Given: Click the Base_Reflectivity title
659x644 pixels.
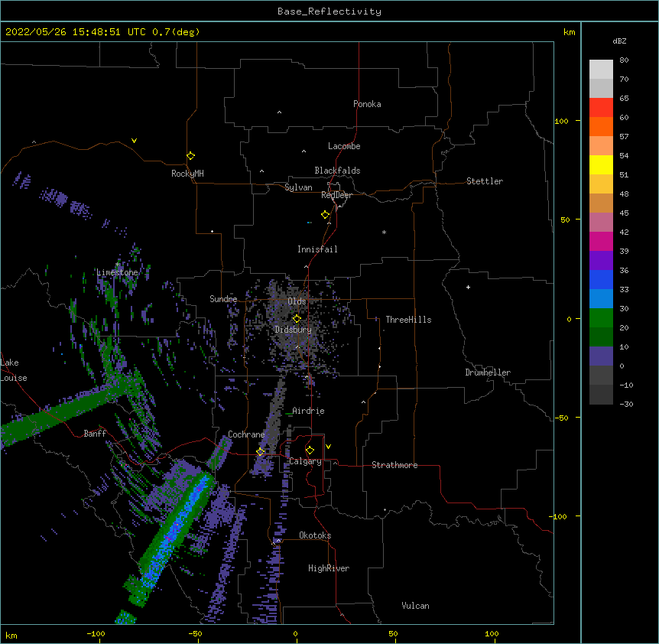Looking at the screenshot, I should point(329,11).
